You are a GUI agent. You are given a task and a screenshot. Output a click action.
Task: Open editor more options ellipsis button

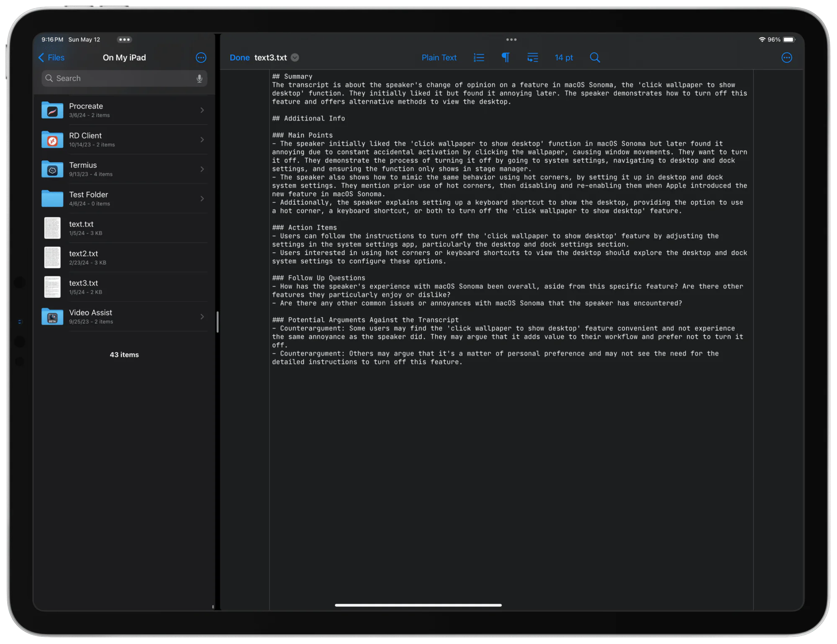coord(786,58)
